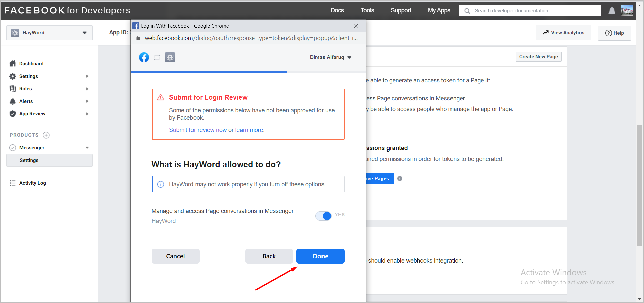Image resolution: width=644 pixels, height=303 pixels.
Task: Expand the Settings submenu arrow
Action: [87, 76]
